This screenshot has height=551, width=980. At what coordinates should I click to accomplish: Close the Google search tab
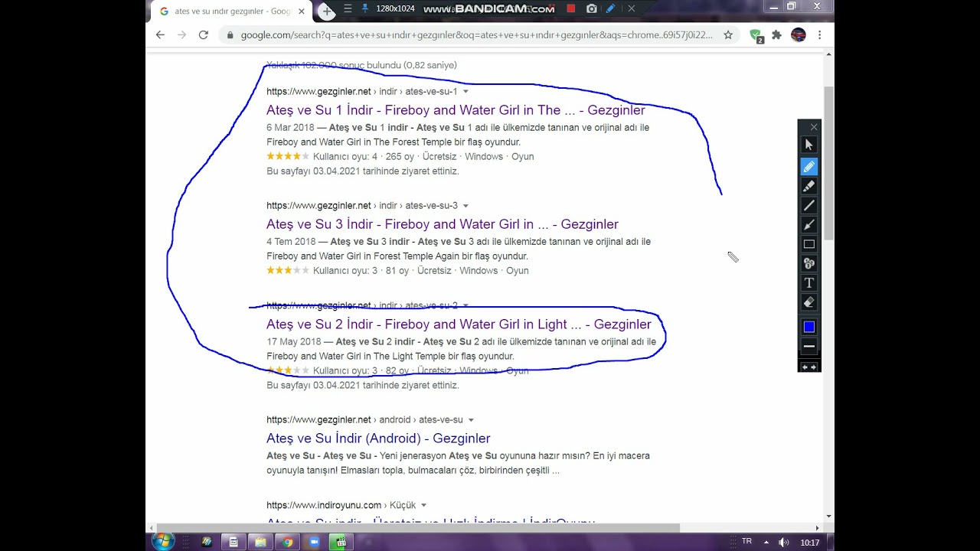302,11
